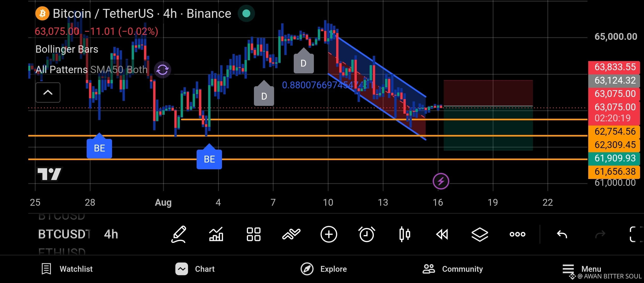Tap the green market status dot

(x=246, y=13)
